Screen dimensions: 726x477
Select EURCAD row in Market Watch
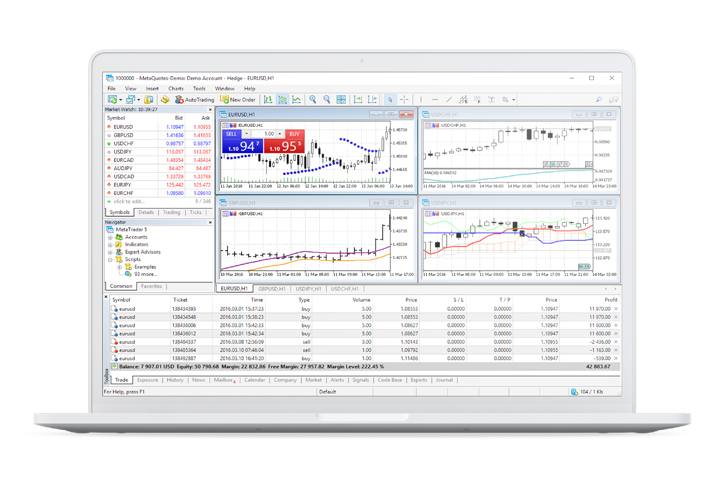click(x=159, y=160)
